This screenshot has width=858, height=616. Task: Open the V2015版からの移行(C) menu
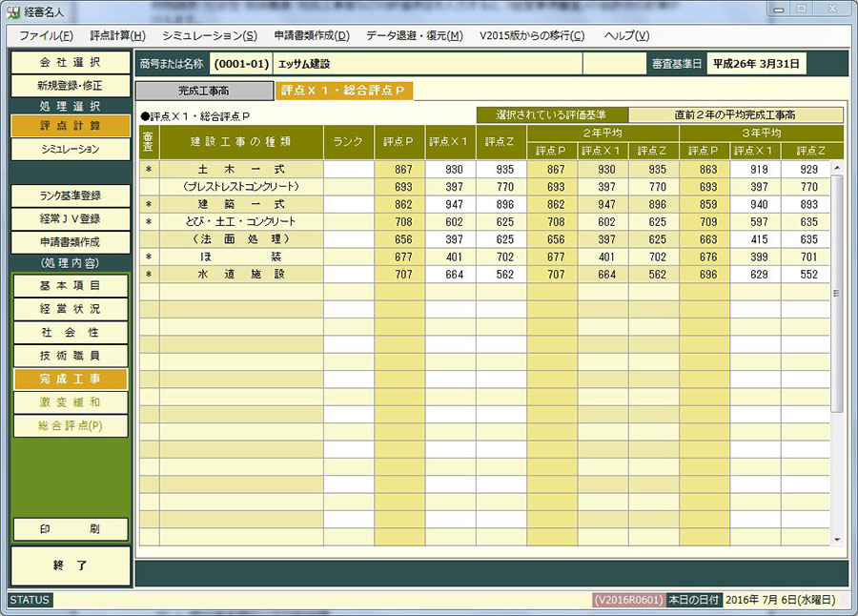tap(532, 36)
